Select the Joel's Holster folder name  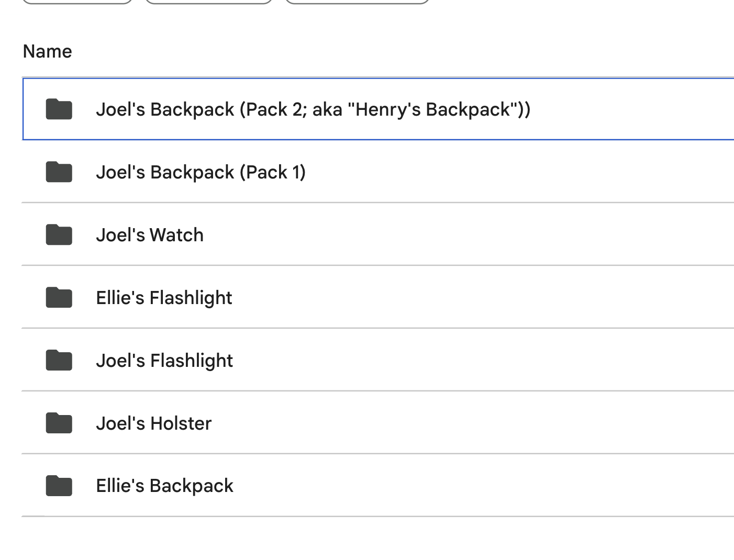pyautogui.click(x=153, y=423)
